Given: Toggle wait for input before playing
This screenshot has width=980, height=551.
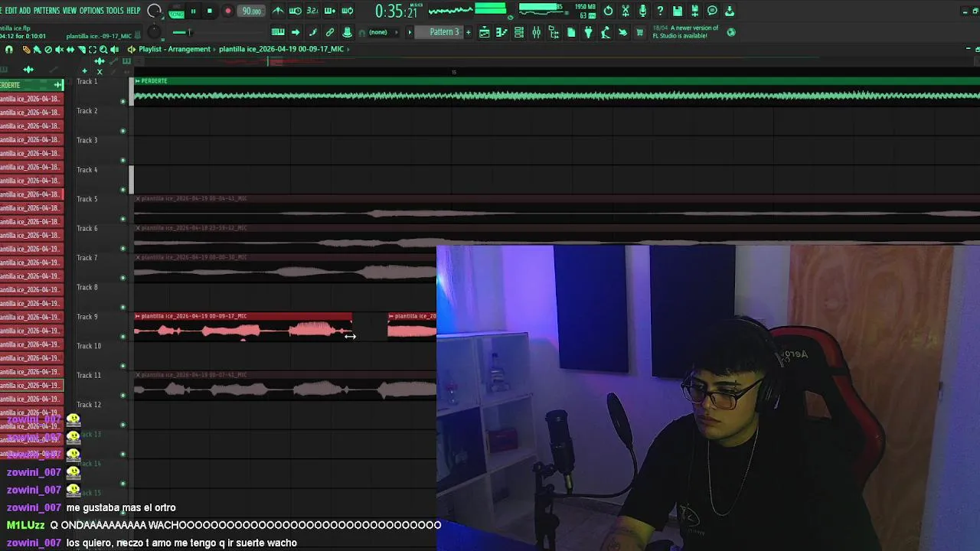Looking at the screenshot, I should coord(295,11).
